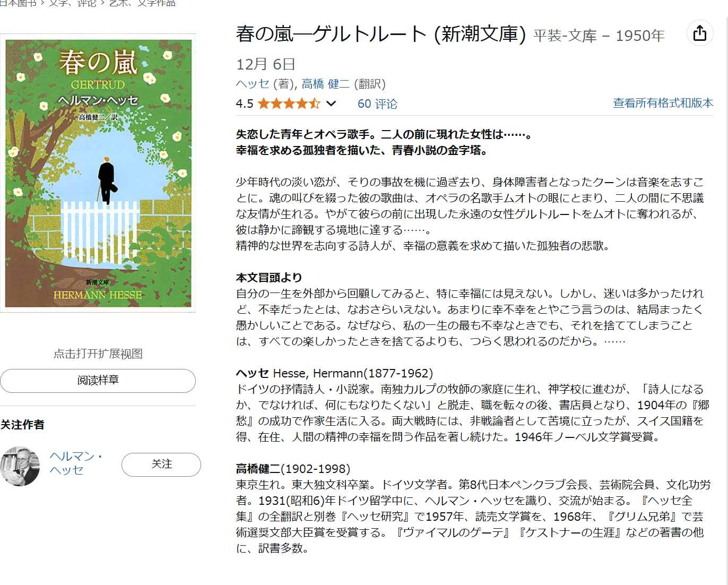Click the author link ヘッセ
The image size is (728, 585).
click(253, 84)
